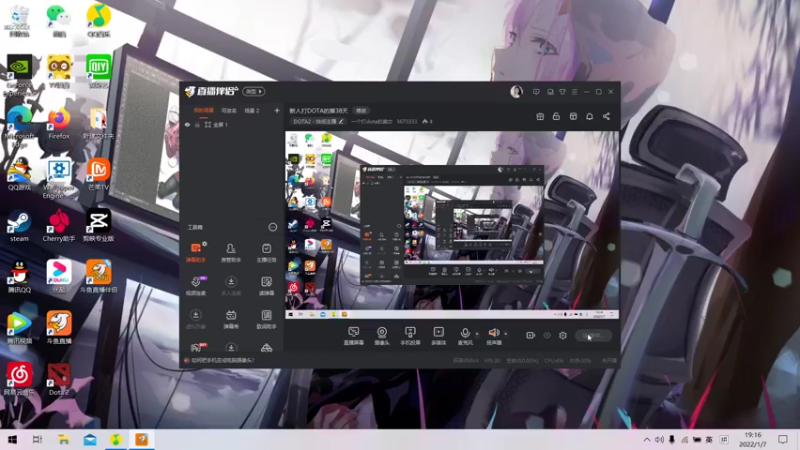This screenshot has width=800, height=450.
Task: Open the 房管助手 tool
Action: coord(231,252)
